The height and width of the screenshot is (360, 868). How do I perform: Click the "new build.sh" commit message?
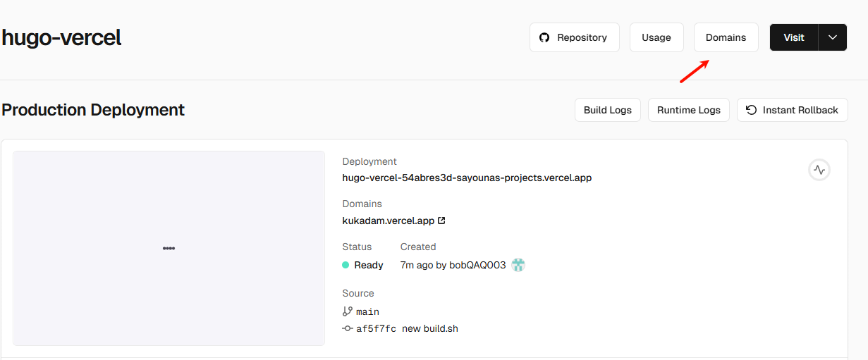430,328
